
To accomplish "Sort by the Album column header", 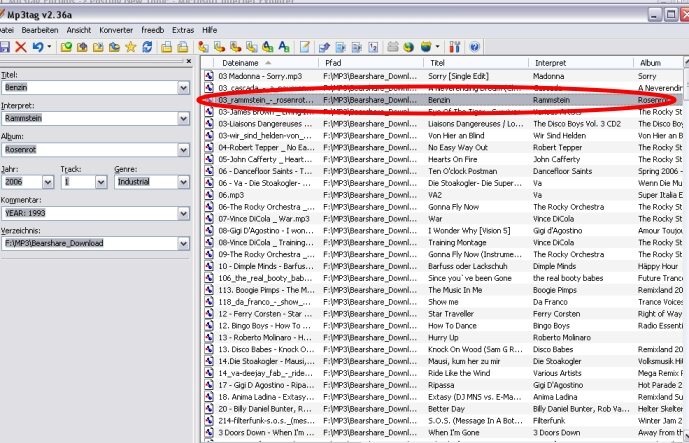I will 659,63.
